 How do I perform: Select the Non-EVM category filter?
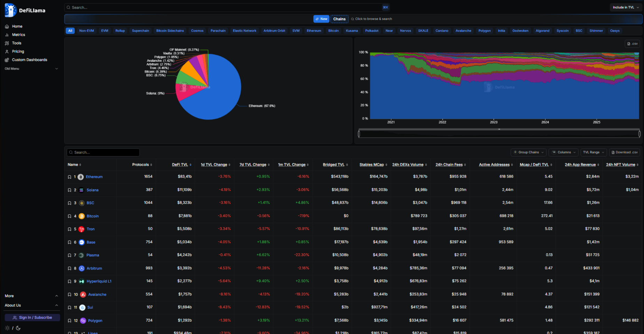click(x=86, y=31)
